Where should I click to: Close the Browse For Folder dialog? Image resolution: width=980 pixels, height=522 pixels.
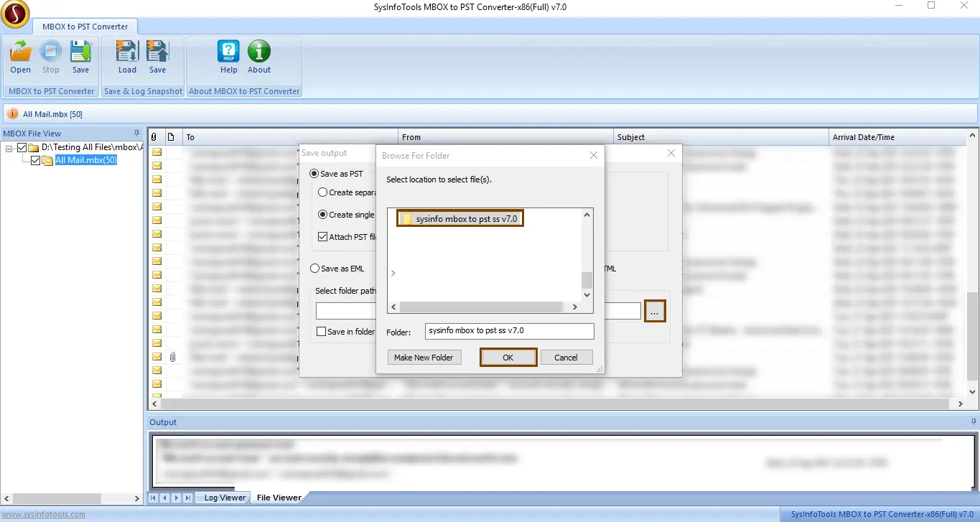[594, 155]
